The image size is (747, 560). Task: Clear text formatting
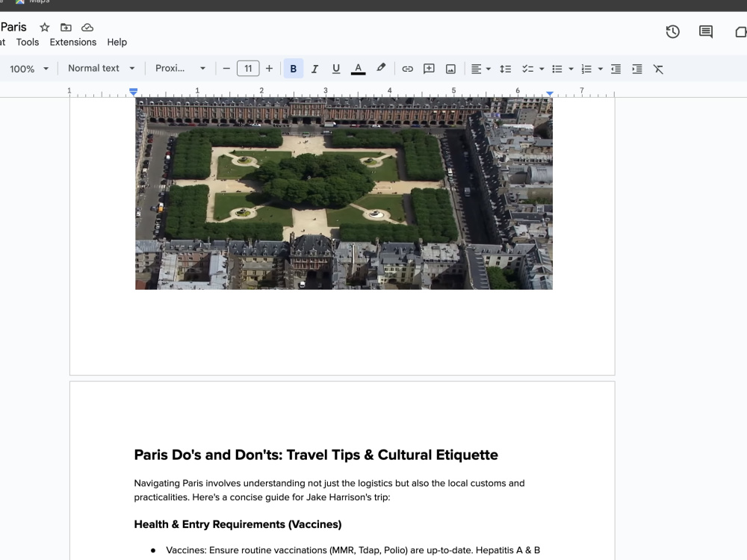click(658, 69)
